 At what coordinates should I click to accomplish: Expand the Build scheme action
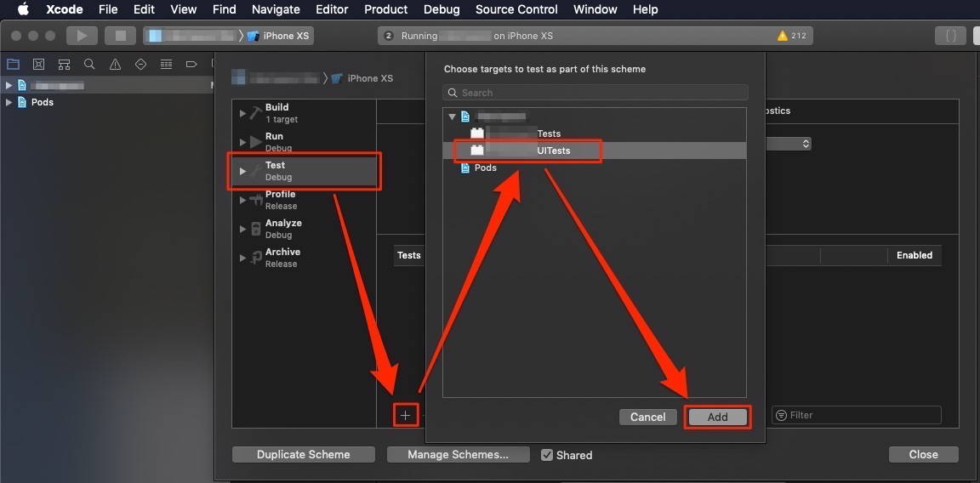coord(242,113)
